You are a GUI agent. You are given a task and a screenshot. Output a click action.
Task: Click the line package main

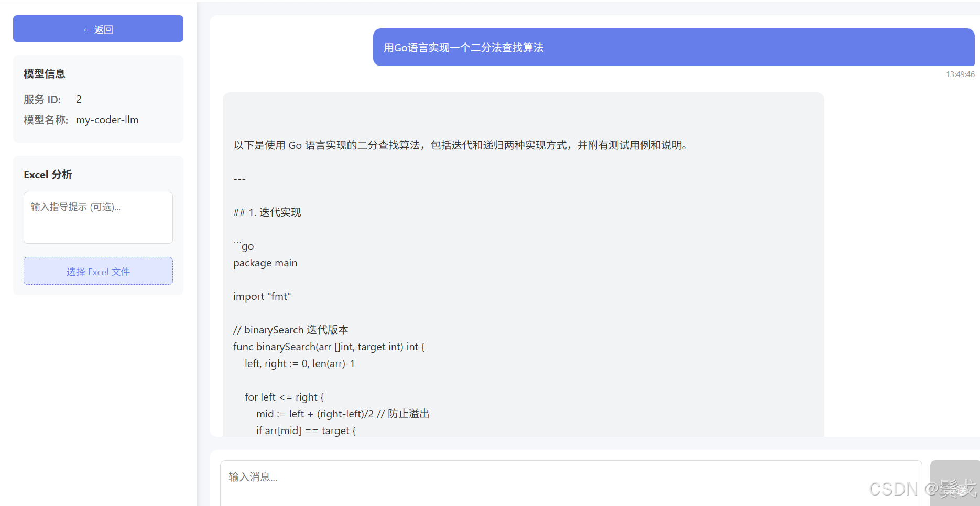[265, 263]
